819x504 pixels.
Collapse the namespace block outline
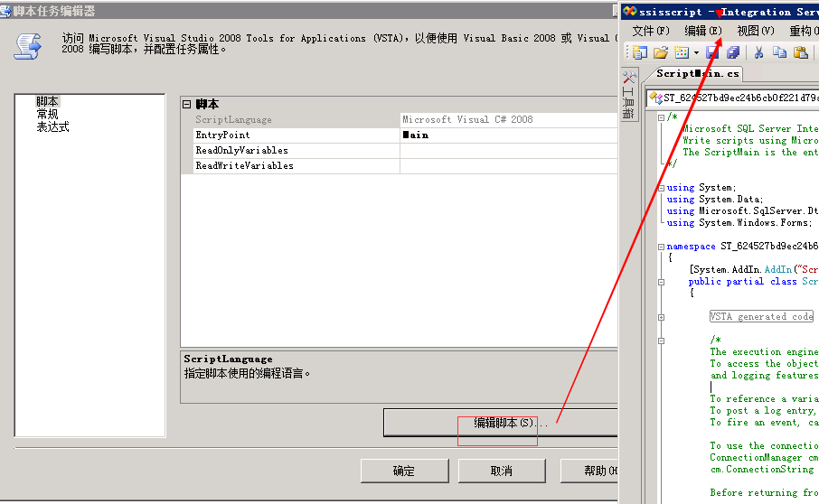[661, 247]
